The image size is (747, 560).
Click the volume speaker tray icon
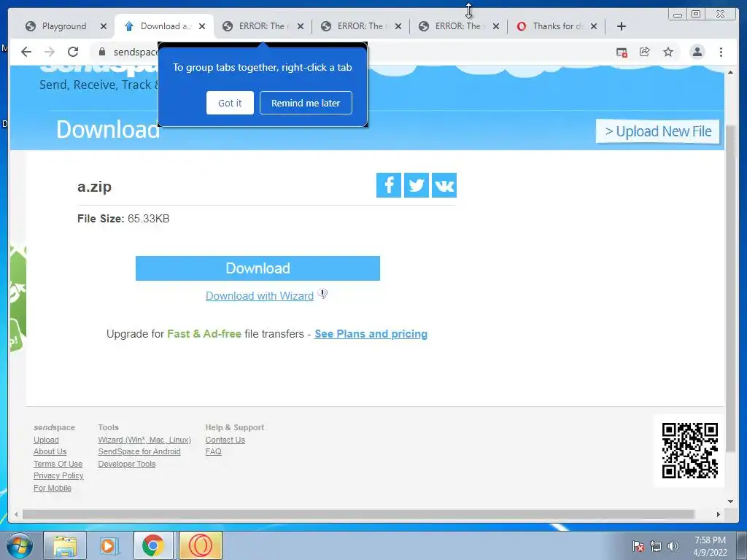(x=673, y=546)
